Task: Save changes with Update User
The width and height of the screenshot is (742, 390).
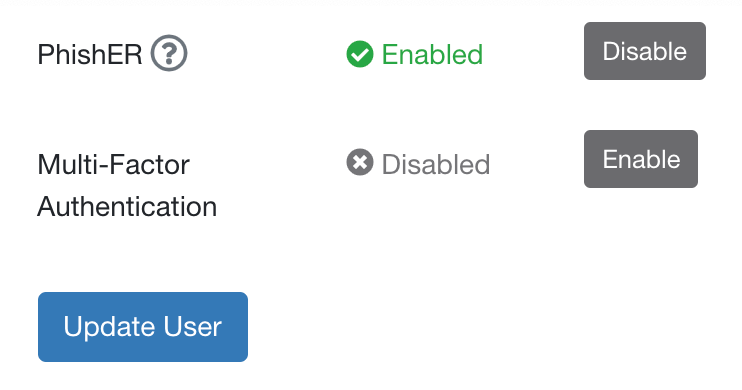Action: point(143,327)
